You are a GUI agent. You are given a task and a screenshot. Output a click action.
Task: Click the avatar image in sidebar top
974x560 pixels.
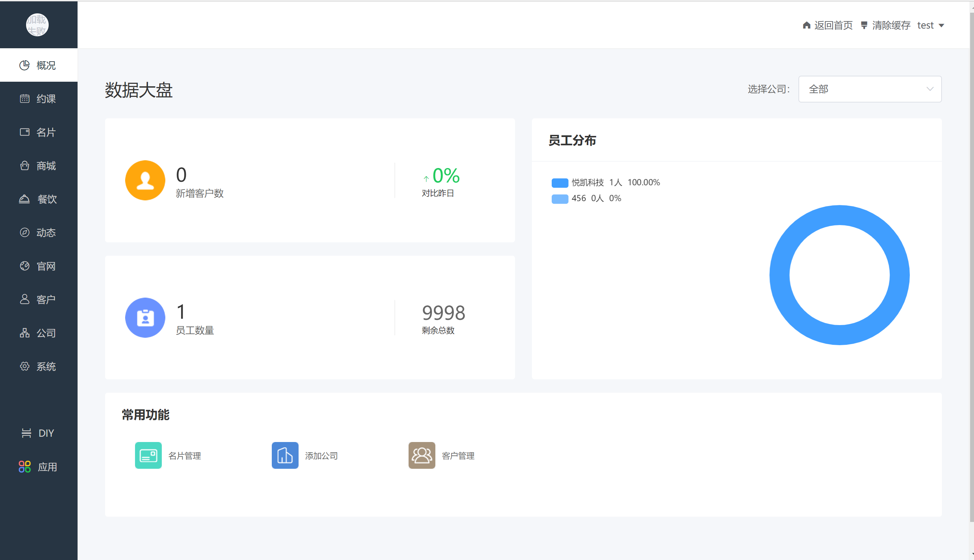tap(37, 25)
